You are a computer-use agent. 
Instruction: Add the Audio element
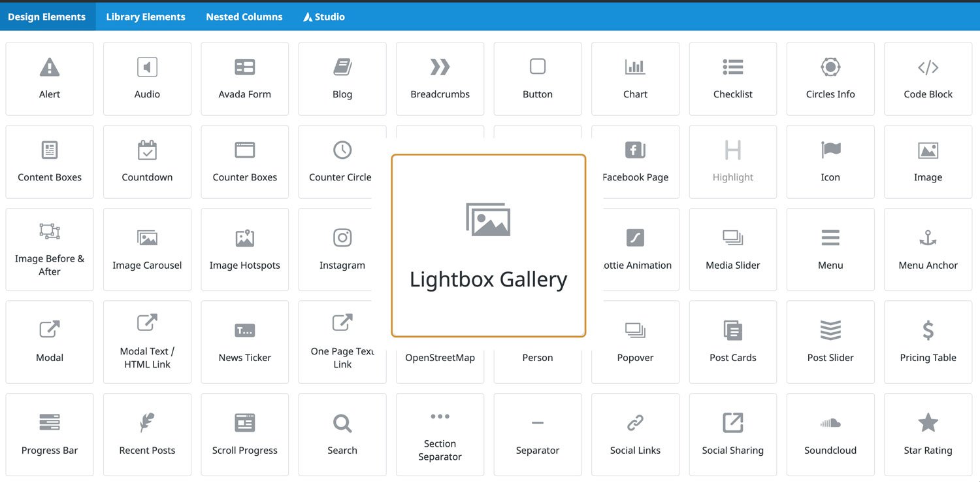coord(147,79)
